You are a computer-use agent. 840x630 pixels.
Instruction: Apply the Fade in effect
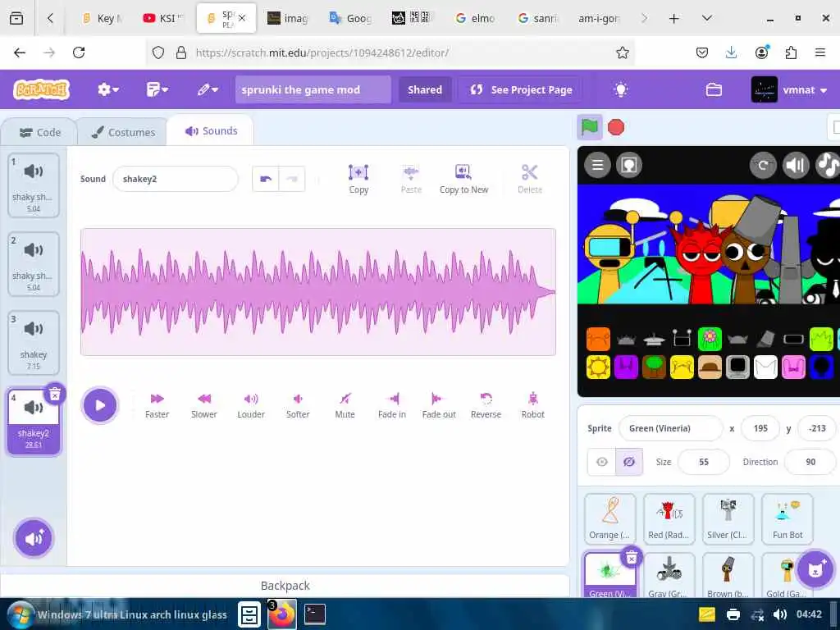(392, 405)
